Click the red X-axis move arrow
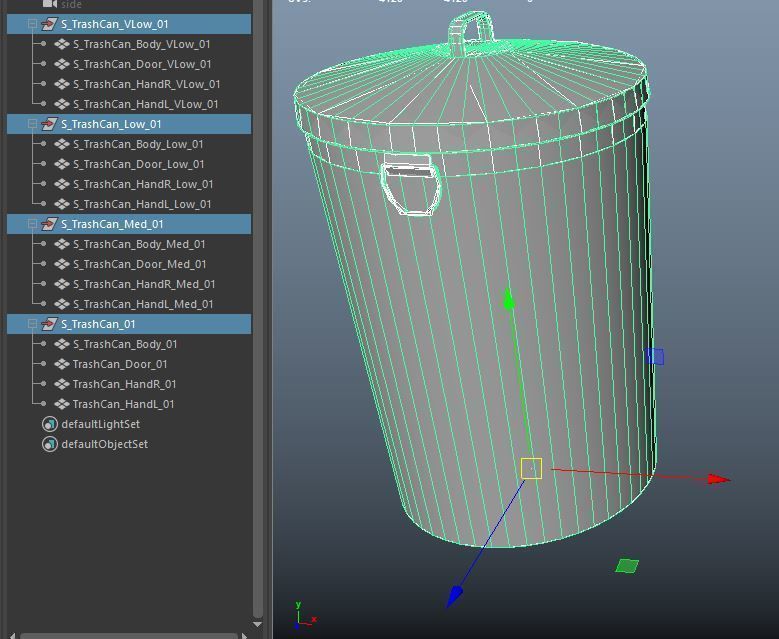This screenshot has height=639, width=779. tap(718, 479)
